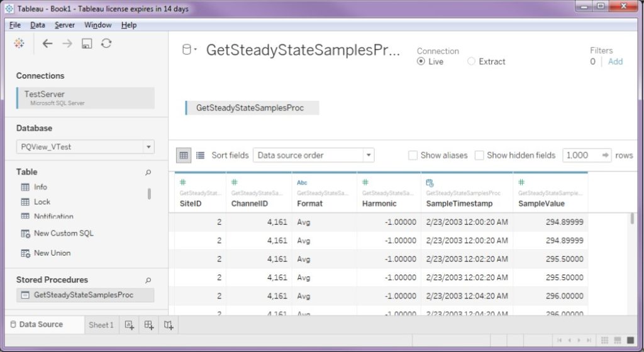Refresh the data source with the circular arrow icon
Screen dimensions: 644x352
[x=106, y=43]
